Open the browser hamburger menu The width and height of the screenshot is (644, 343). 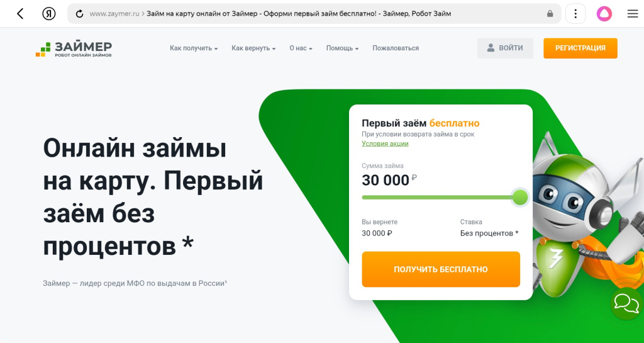(x=632, y=14)
